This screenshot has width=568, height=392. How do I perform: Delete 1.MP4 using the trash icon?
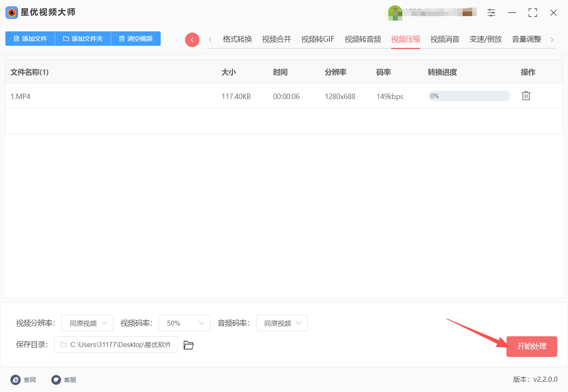pos(525,95)
